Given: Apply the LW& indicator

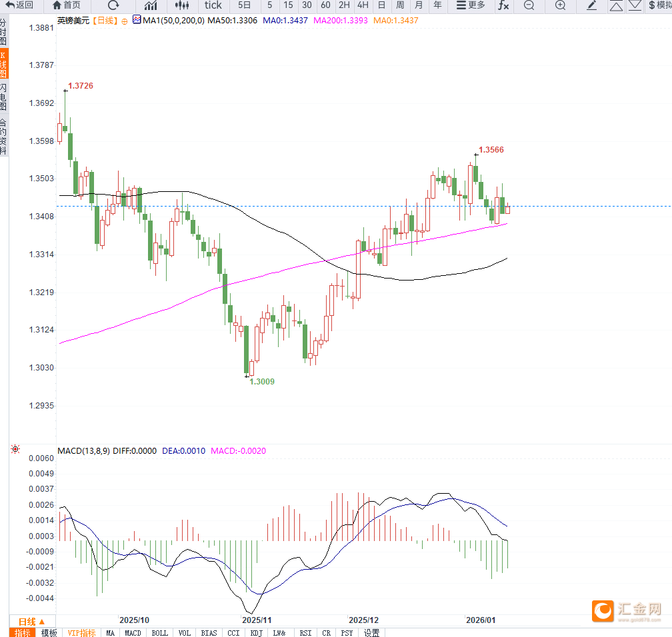Looking at the screenshot, I should (x=279, y=633).
